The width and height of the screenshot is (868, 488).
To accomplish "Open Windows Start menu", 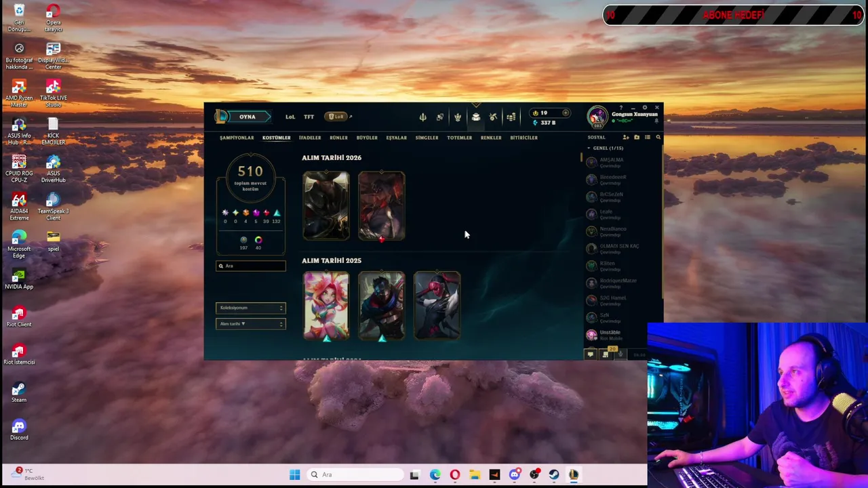I will coord(295,474).
